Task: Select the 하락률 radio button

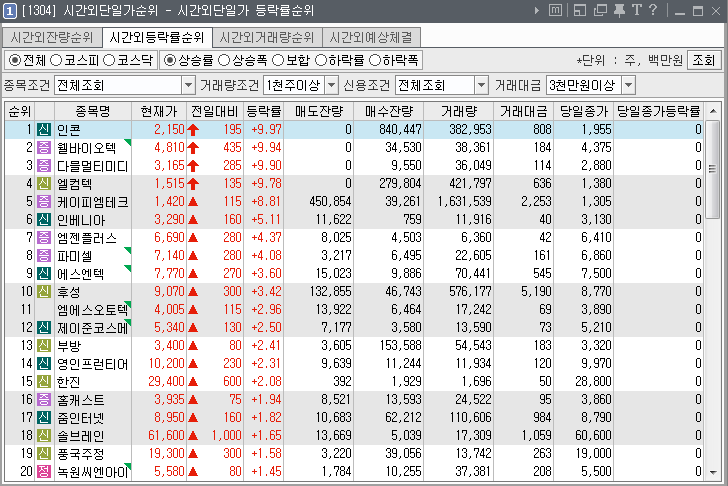Action: [x=321, y=60]
